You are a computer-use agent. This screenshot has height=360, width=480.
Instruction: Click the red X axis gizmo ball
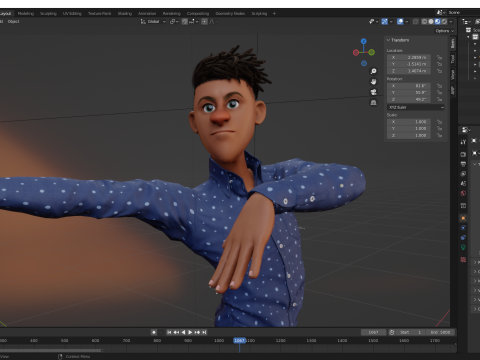point(356,52)
